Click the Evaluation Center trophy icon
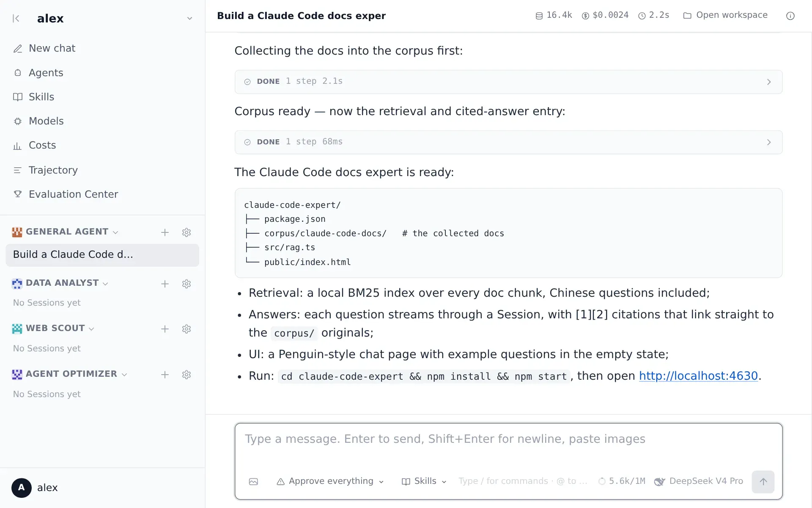812x508 pixels. [x=18, y=194]
